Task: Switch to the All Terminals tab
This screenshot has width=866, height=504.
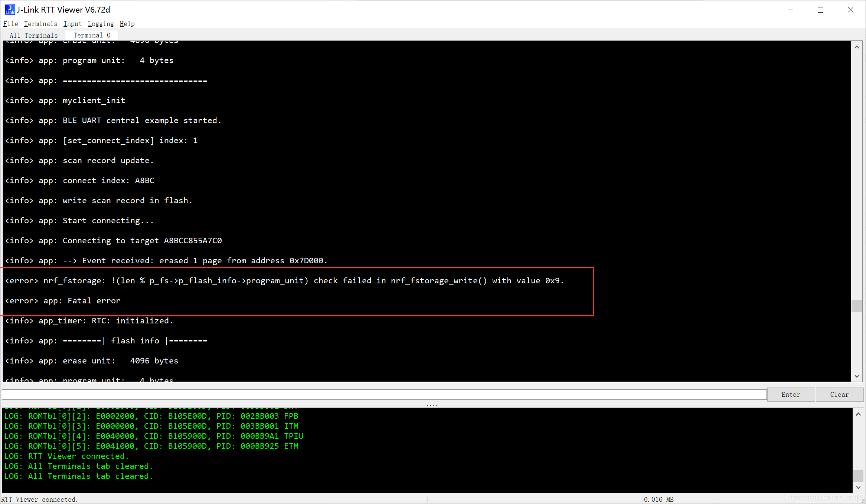Action: (34, 36)
